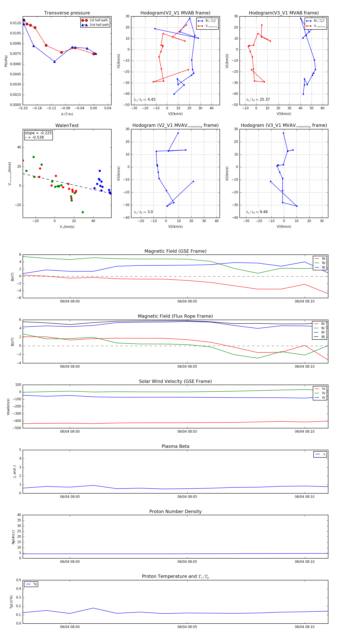Click the βp legend entry in Plasma Beta plot
The width and height of the screenshot is (351, 644).
click(x=320, y=454)
